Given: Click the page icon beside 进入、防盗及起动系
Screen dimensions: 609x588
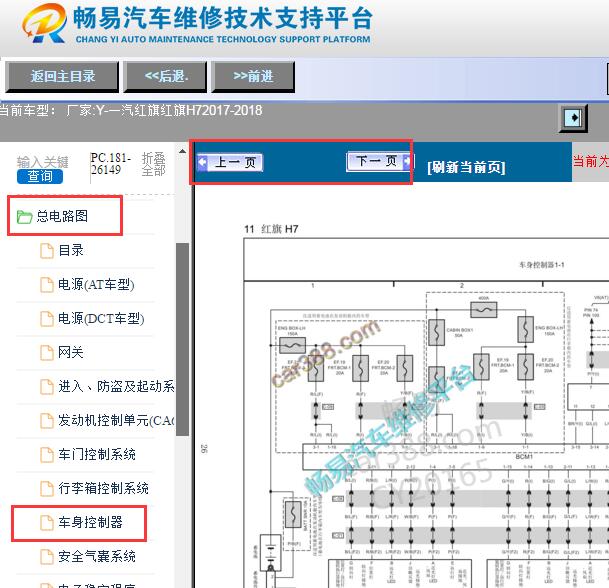Looking at the screenshot, I should (47, 387).
